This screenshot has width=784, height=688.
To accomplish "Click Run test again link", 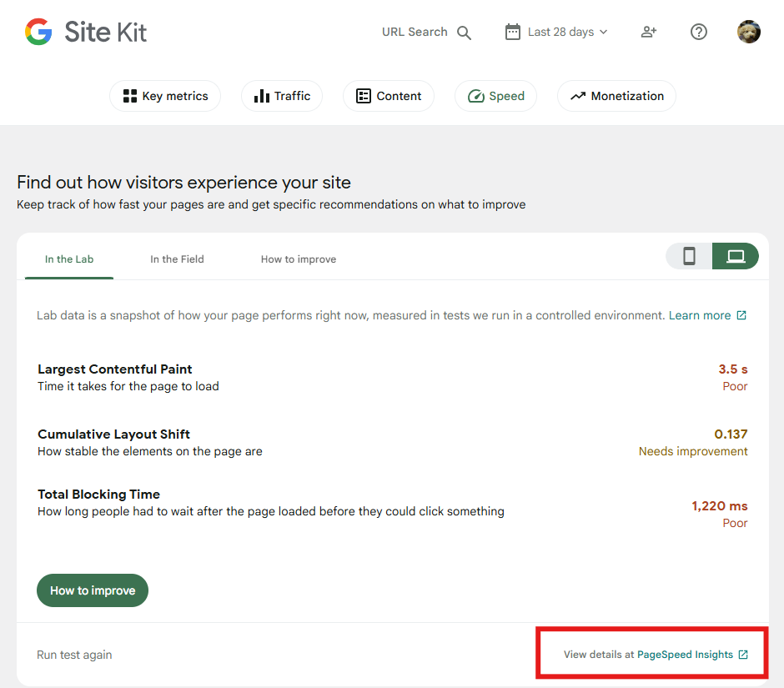I will tap(74, 655).
